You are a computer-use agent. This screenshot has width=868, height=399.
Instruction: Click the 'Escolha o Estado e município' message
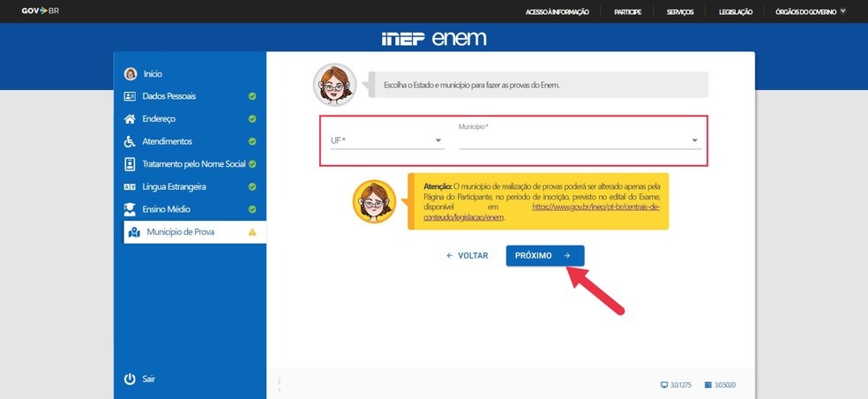click(472, 86)
